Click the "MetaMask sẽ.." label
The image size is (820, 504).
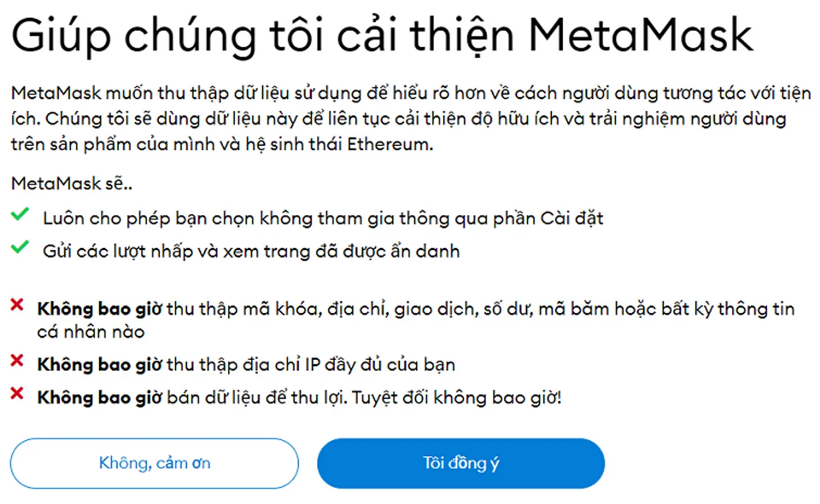coord(72,184)
